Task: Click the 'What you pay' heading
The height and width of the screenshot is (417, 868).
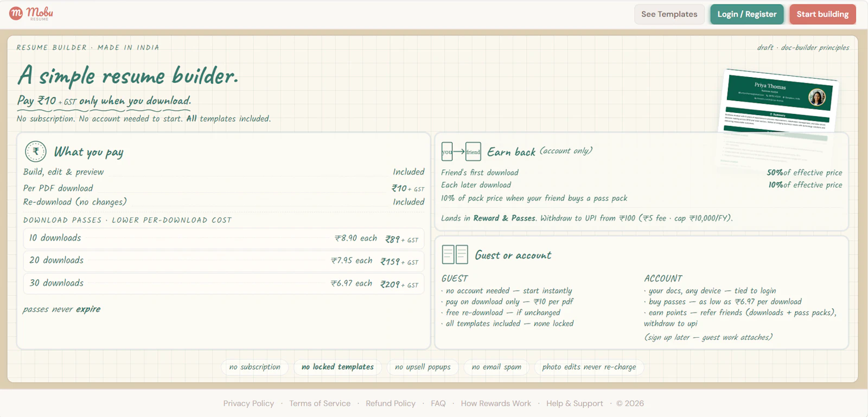Action: coord(88,151)
